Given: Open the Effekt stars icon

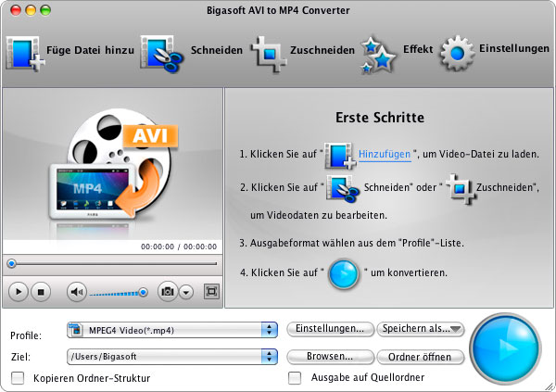Looking at the screenshot, I should [x=378, y=55].
